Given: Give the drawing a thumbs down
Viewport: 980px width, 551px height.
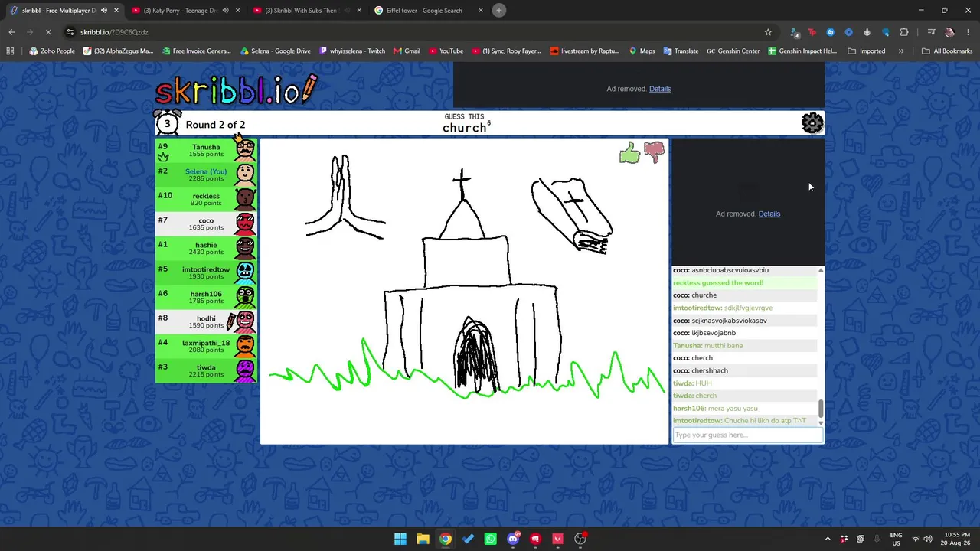Looking at the screenshot, I should tap(654, 153).
